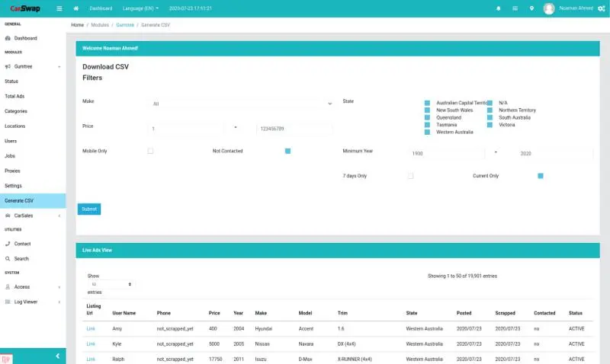Uncheck the Not Contacted checkbox
This screenshot has height=364, width=610.
pos(287,151)
